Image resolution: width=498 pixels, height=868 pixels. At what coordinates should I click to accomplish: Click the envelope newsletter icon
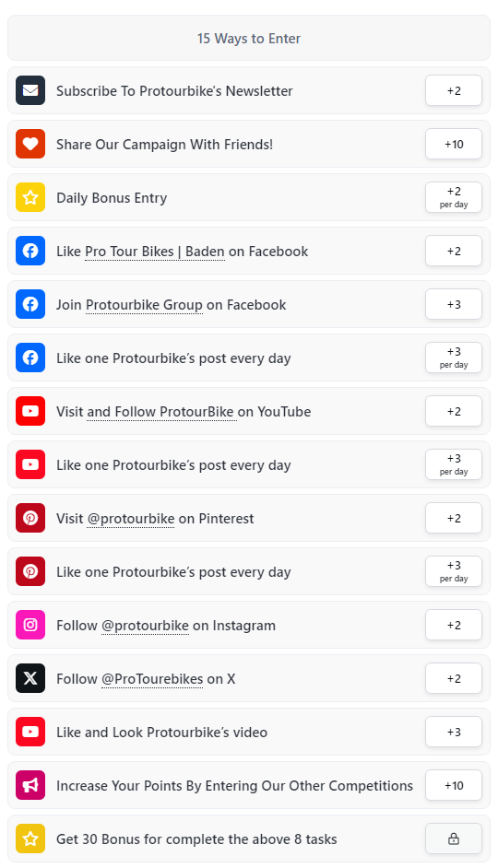30,91
